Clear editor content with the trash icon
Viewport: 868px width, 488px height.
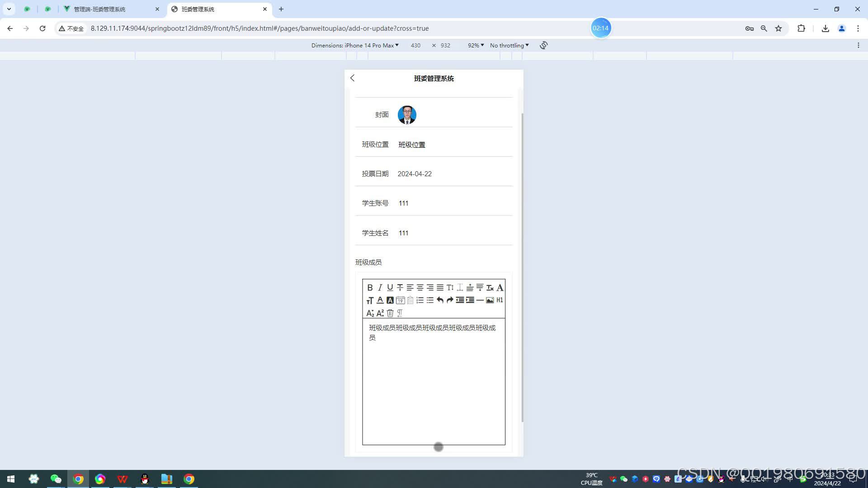coord(390,312)
